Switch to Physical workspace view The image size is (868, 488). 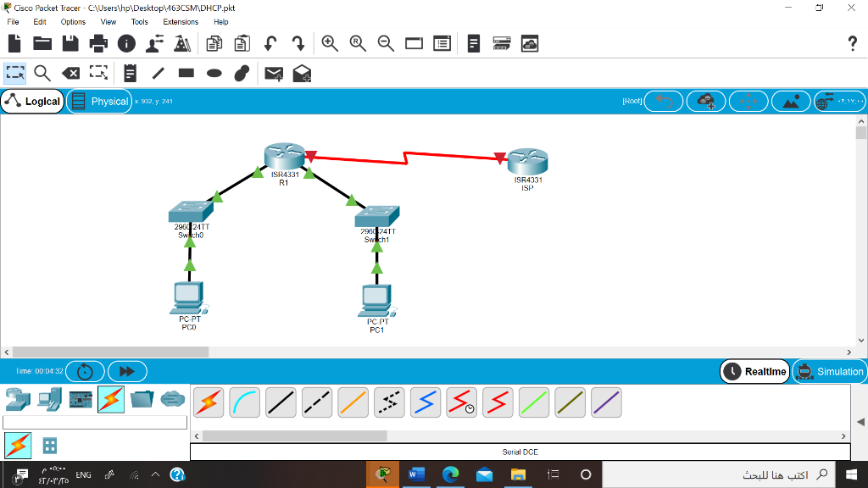[x=100, y=102]
